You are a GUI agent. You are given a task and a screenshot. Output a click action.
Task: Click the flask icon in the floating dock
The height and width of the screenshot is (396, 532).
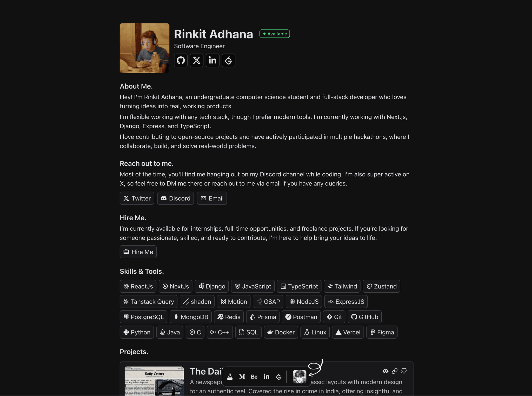(x=230, y=377)
